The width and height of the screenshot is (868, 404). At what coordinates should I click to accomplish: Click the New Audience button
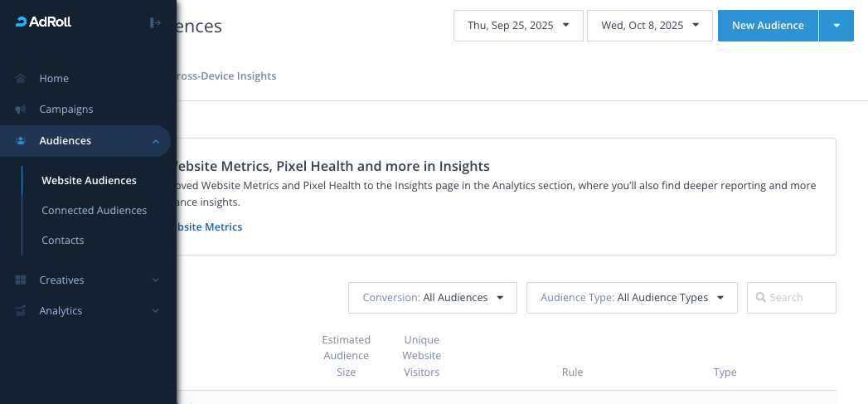(768, 26)
